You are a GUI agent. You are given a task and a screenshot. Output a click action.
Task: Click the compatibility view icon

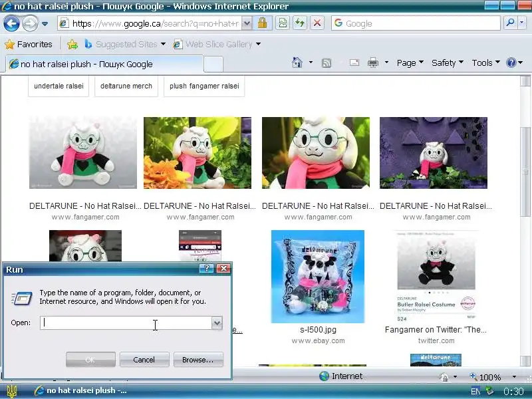283,23
